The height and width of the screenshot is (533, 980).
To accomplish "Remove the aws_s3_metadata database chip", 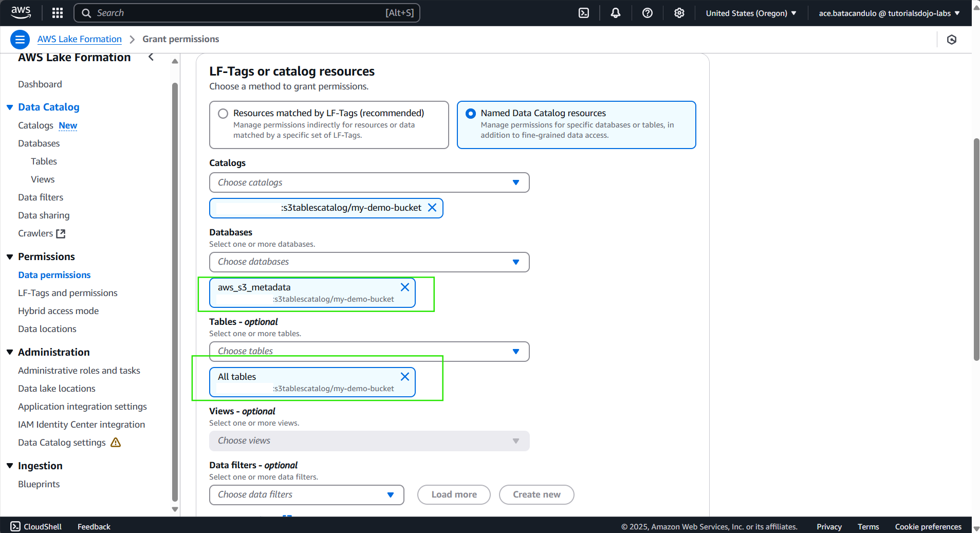I will [405, 287].
